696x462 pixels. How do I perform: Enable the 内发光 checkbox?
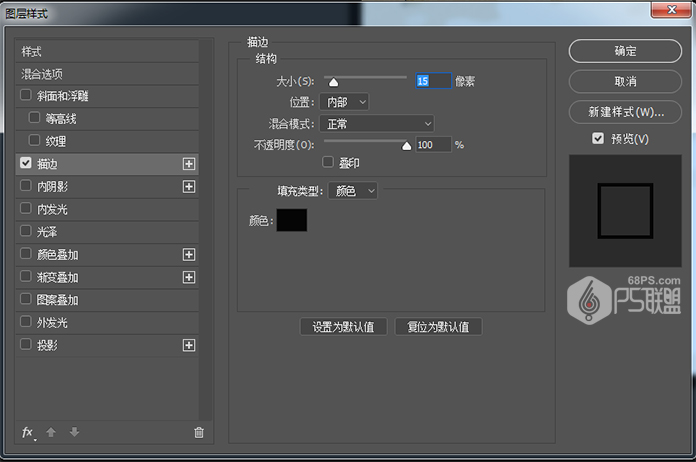click(26, 208)
